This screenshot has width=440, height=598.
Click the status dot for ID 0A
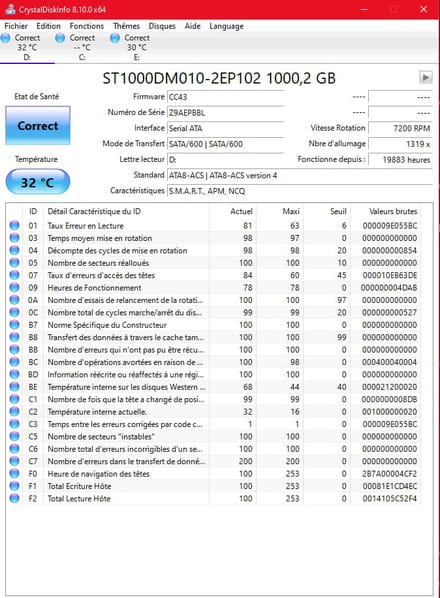[x=14, y=300]
